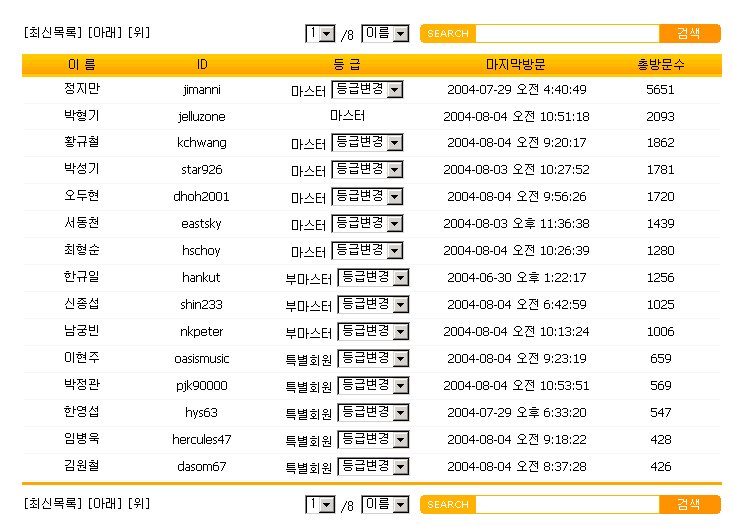Click the top [위] link
Image resolution: width=732 pixels, height=527 pixels.
(139, 32)
